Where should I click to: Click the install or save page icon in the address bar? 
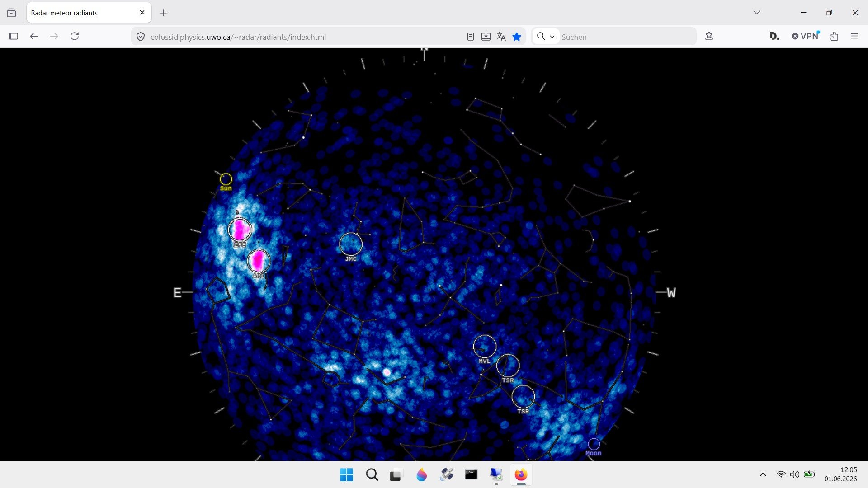click(486, 37)
